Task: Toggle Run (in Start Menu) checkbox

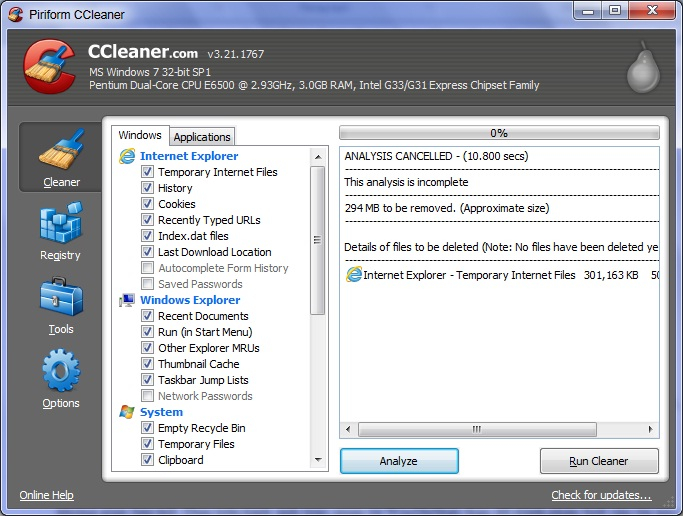Action: pyautogui.click(x=147, y=332)
